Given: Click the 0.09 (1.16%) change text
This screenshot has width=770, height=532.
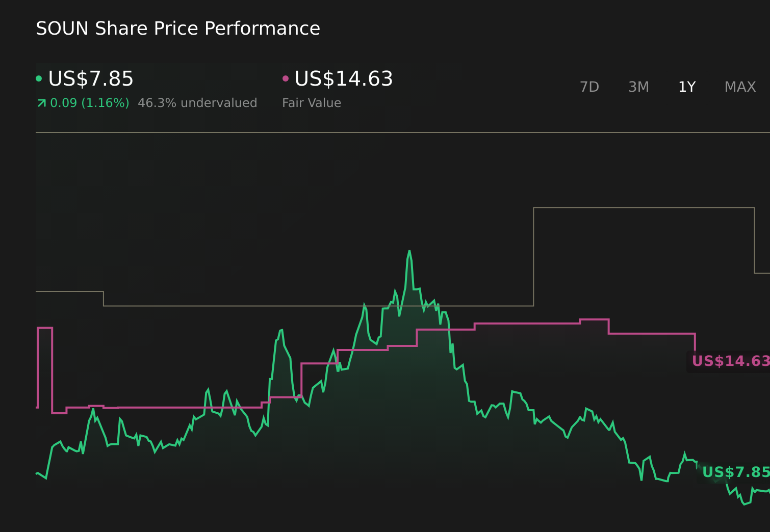Looking at the screenshot, I should coord(90,102).
